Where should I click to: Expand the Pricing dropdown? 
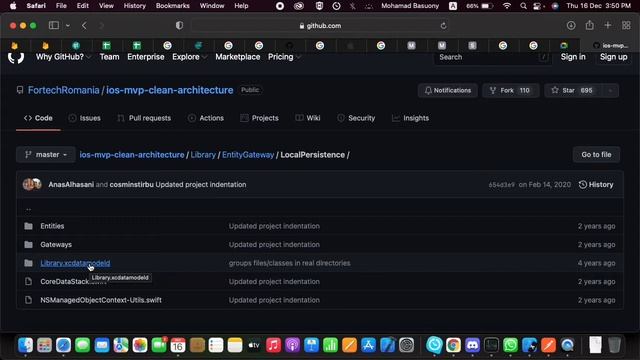[x=284, y=57]
